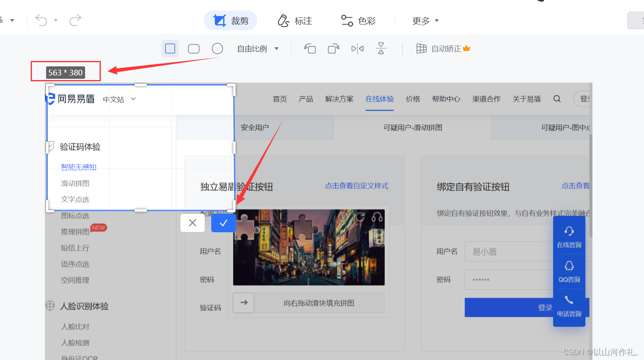Select 文字点选 in the sidebar
This screenshot has height=360, width=644.
pyautogui.click(x=75, y=199)
